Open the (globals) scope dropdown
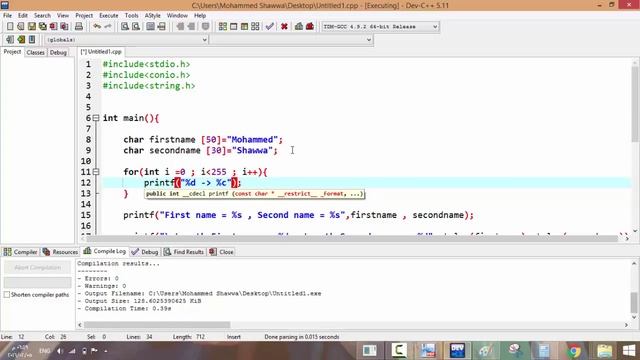Viewport: 640px width, 360px height. pyautogui.click(x=127, y=40)
